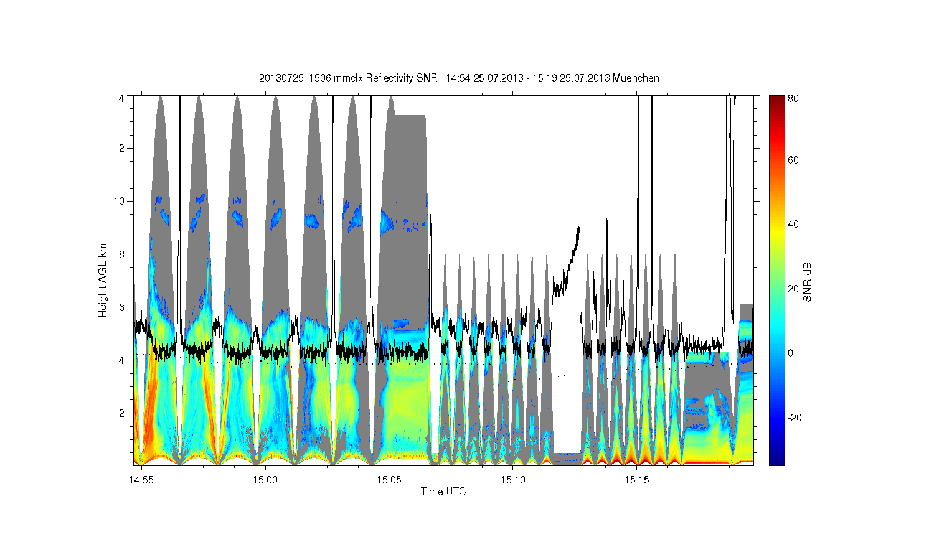Click the 80 colorbar tick label
The width and height of the screenshot is (934, 560).
click(x=793, y=98)
